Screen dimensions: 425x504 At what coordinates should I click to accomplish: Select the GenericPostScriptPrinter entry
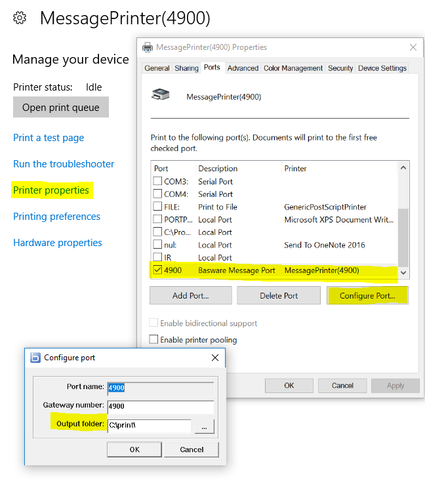pyautogui.click(x=325, y=207)
